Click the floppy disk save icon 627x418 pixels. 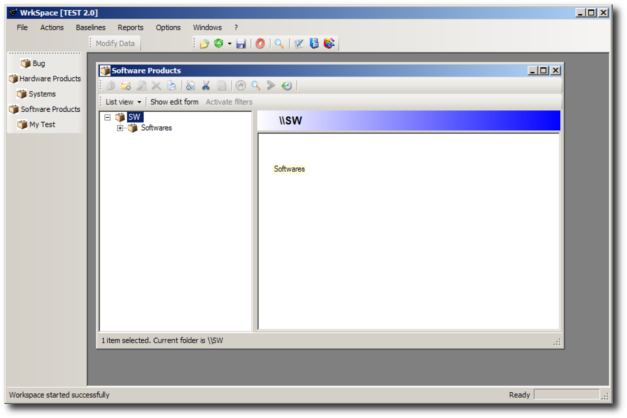coord(241,44)
